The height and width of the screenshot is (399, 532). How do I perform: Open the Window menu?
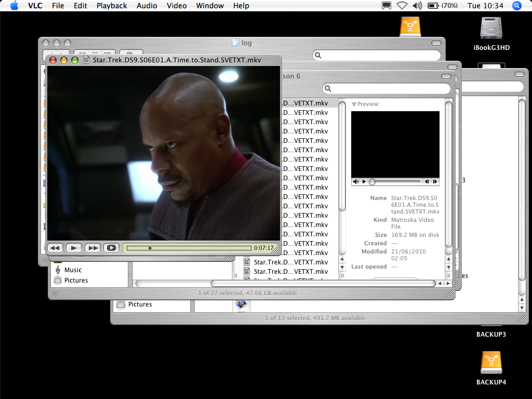pyautogui.click(x=210, y=6)
